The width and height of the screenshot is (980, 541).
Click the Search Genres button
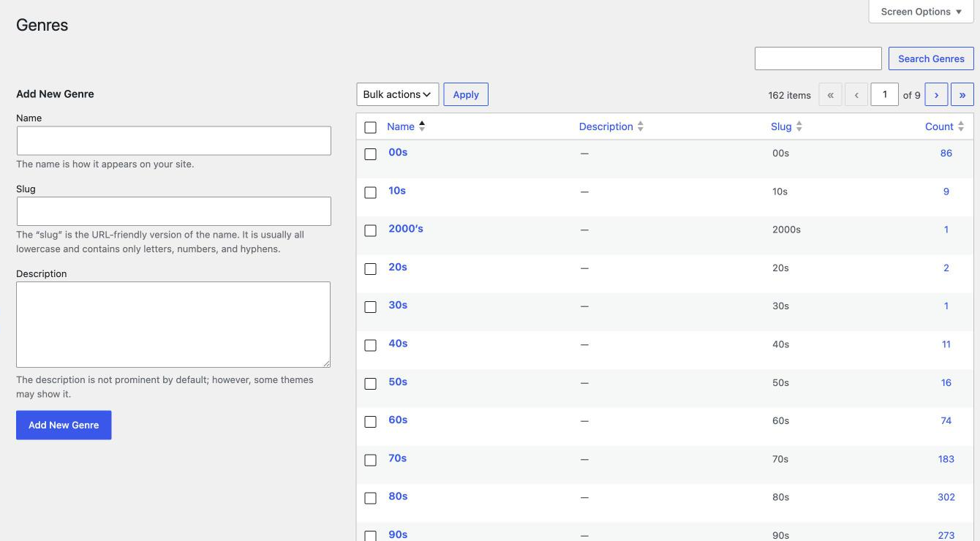(931, 58)
